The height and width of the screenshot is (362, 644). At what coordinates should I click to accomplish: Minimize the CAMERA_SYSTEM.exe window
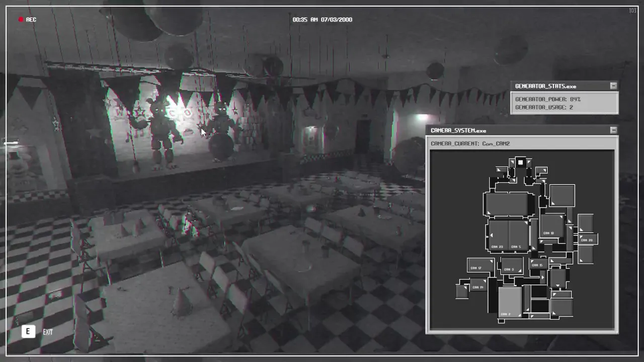pyautogui.click(x=613, y=130)
